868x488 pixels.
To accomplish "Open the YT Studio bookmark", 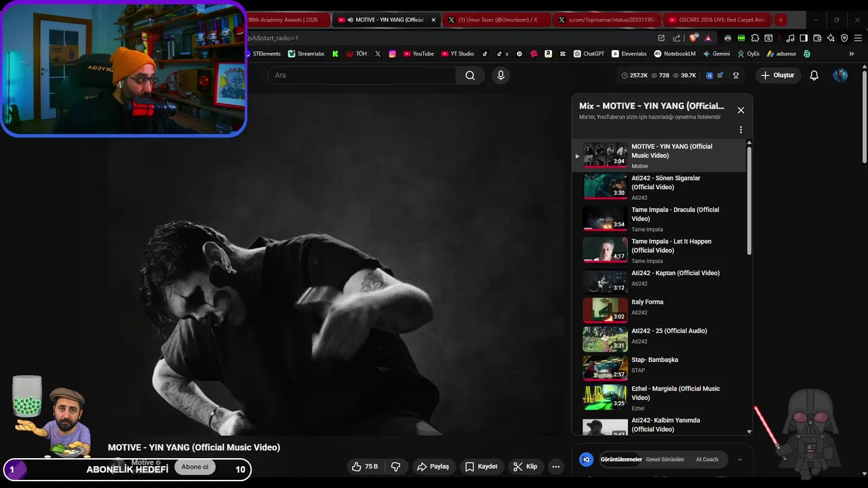I will pos(458,54).
